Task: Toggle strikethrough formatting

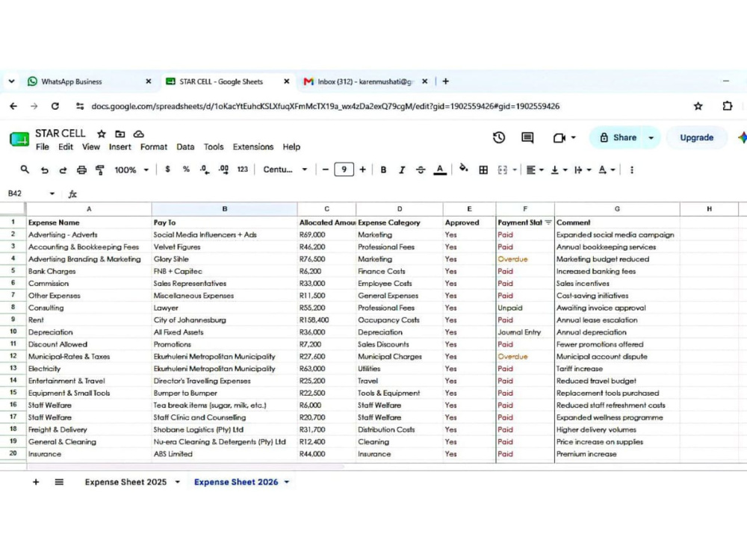Action: [420, 170]
